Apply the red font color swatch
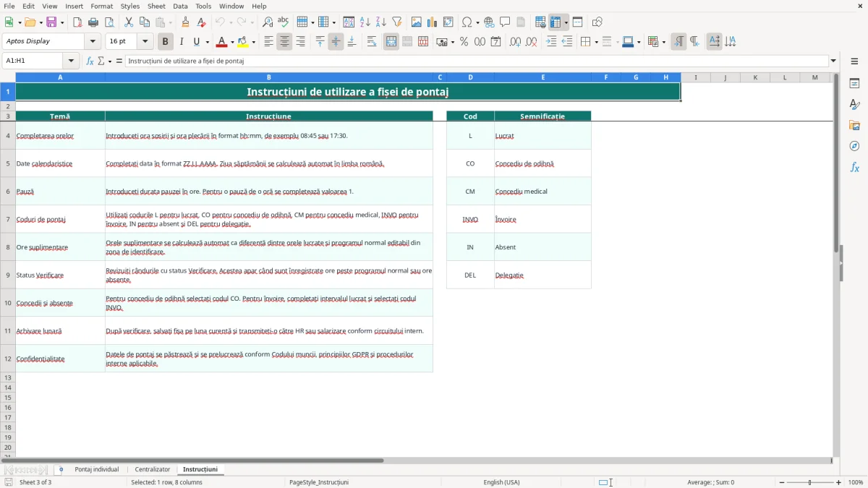This screenshot has width=868, height=488. 222,42
